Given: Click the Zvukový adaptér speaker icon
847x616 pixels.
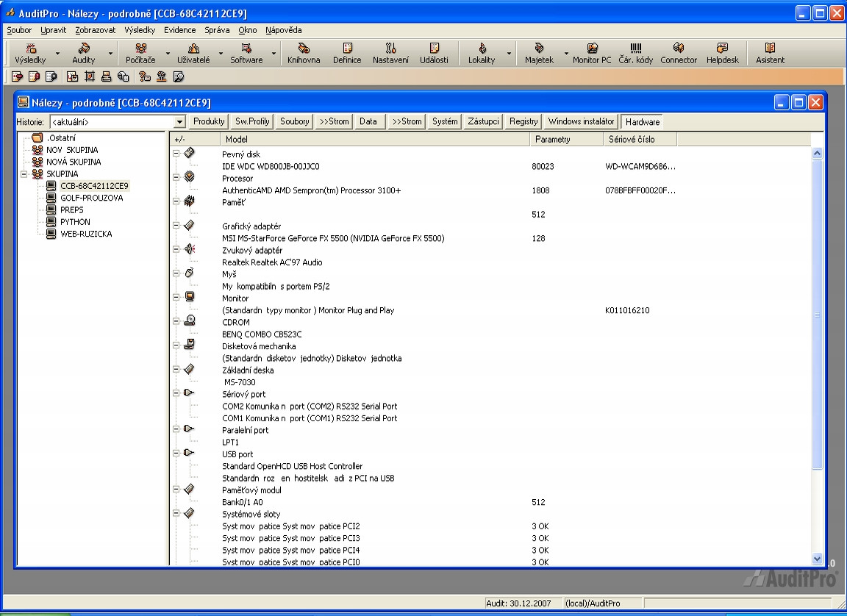Looking at the screenshot, I should click(189, 249).
